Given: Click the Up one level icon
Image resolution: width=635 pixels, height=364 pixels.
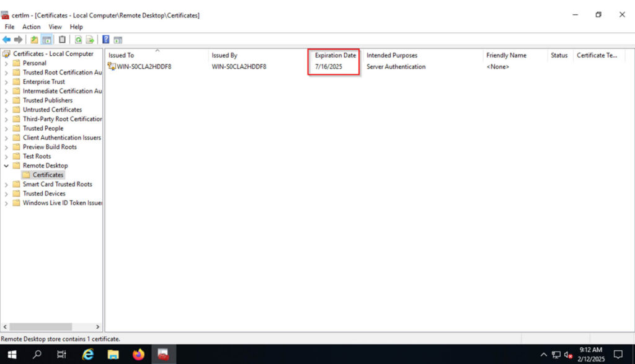Looking at the screenshot, I should pos(33,39).
